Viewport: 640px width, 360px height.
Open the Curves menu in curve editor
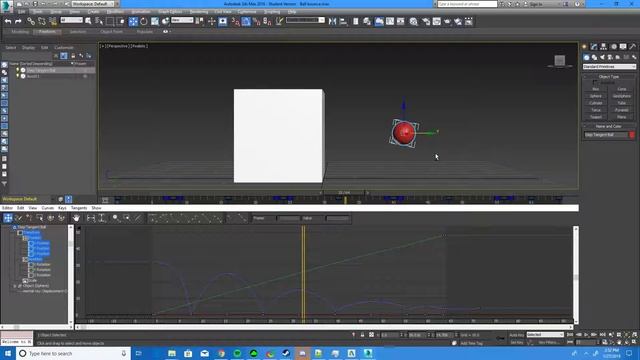[x=47, y=208]
